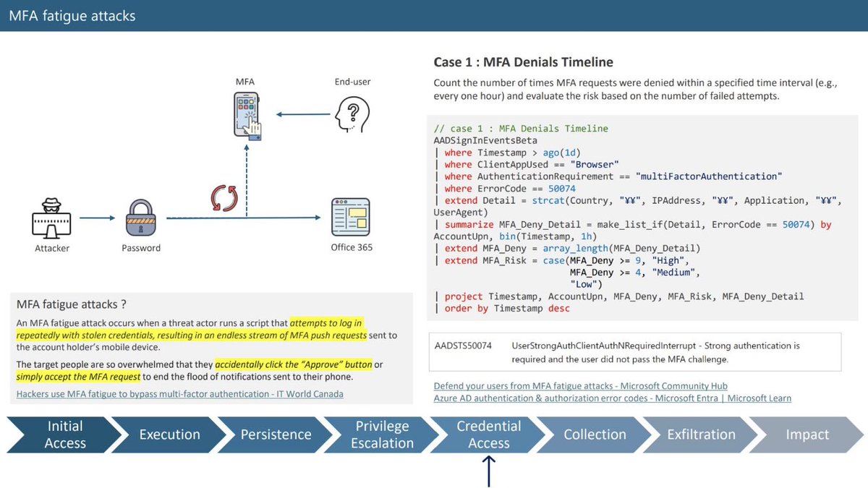Open Hackers use MFA fatigue IT World Canada link
The height and width of the screenshot is (488, 868).
[180, 394]
